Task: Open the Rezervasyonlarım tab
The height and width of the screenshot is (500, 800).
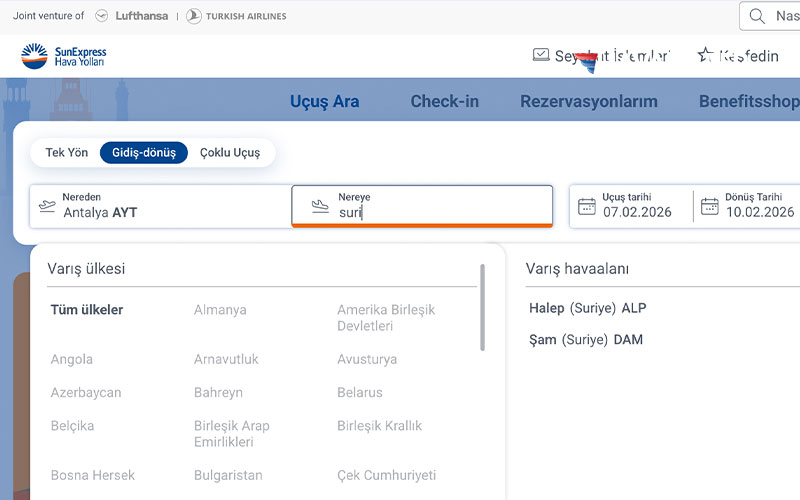Action: coord(589,101)
